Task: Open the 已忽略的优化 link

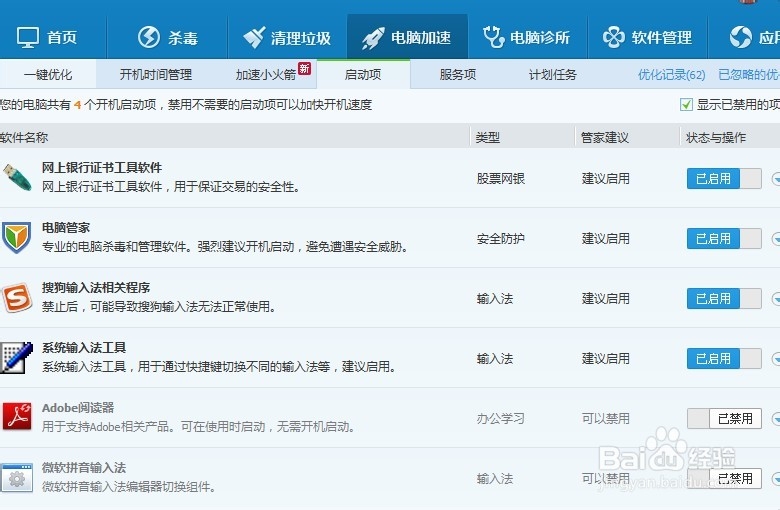Action: coord(749,75)
